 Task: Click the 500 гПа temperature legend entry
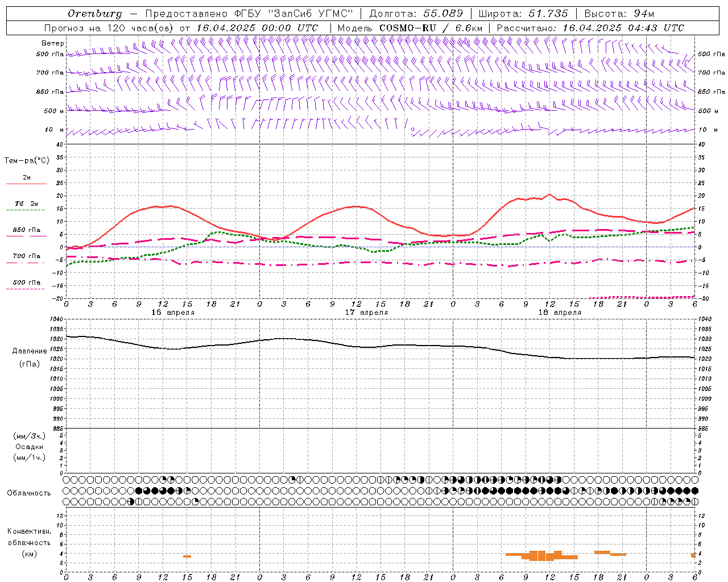27,282
